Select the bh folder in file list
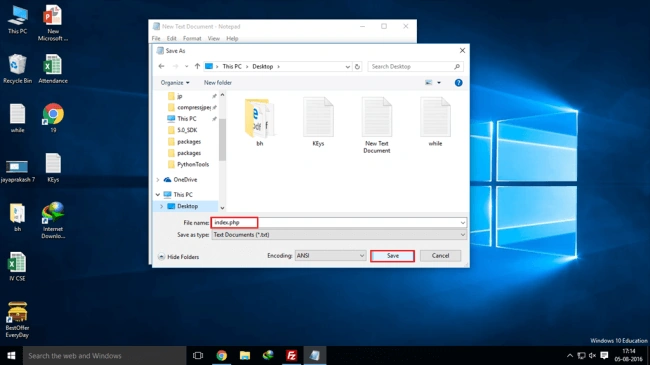This screenshot has height=365, width=650. (260, 122)
